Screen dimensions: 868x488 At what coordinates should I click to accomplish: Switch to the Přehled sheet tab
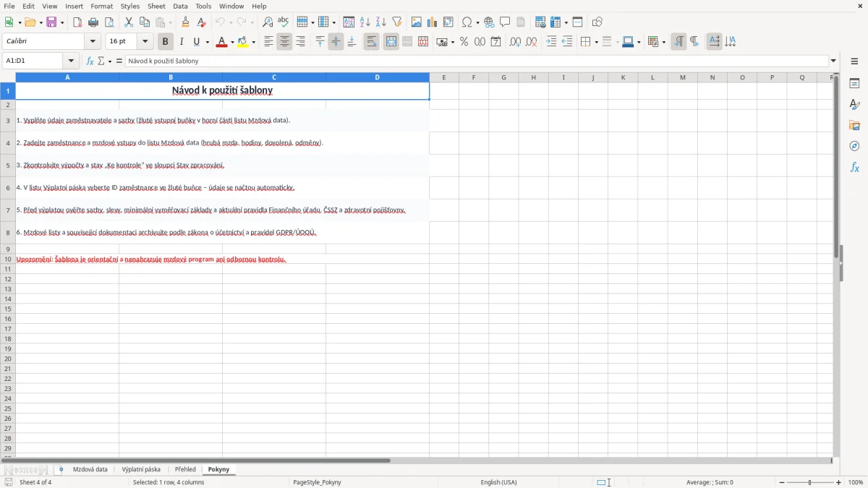185,470
